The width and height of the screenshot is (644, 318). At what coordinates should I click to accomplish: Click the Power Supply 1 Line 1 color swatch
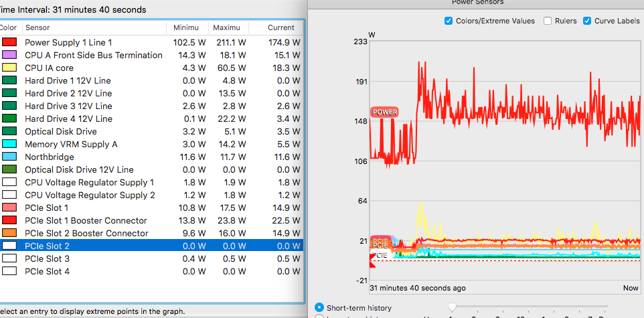[9, 42]
